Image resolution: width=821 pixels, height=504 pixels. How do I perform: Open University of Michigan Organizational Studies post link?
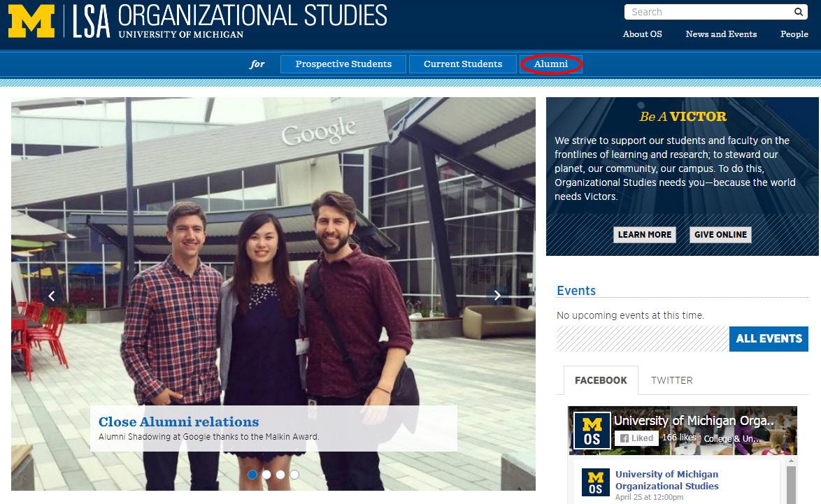[666, 480]
